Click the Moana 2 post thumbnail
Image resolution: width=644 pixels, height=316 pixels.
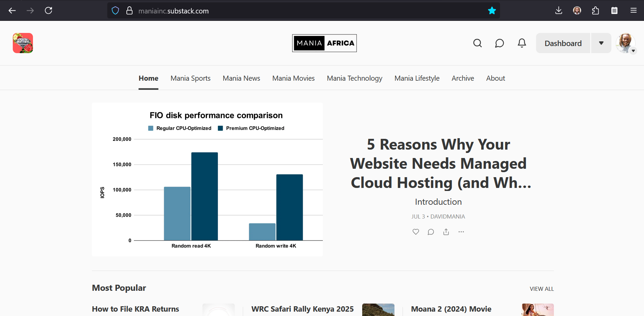538,310
